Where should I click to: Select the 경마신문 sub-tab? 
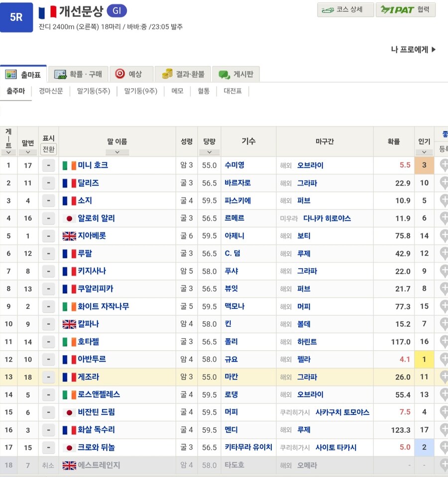[51, 92]
